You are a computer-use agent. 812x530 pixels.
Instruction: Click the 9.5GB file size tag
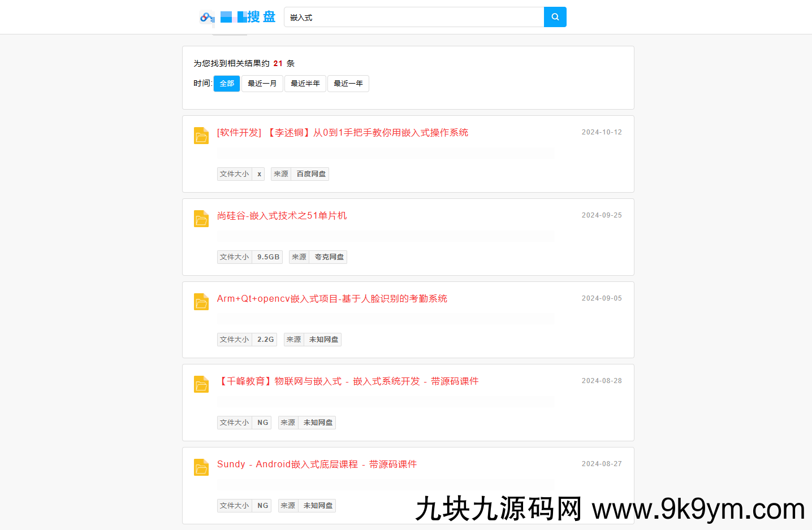(268, 257)
